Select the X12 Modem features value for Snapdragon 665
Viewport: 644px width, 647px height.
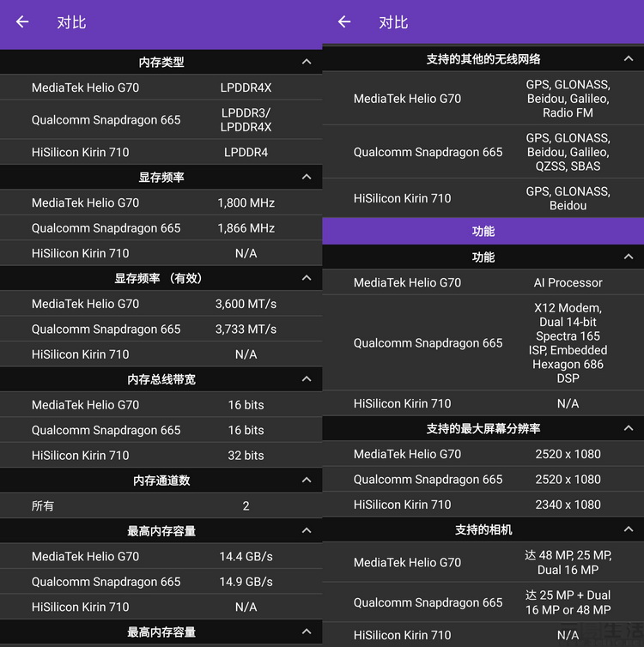point(568,343)
